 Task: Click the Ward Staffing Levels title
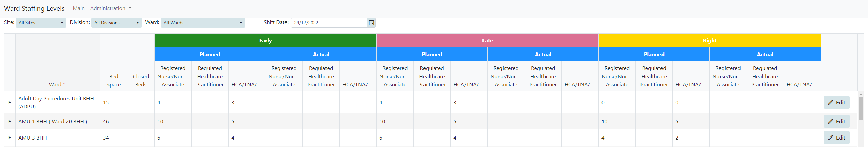click(x=34, y=8)
